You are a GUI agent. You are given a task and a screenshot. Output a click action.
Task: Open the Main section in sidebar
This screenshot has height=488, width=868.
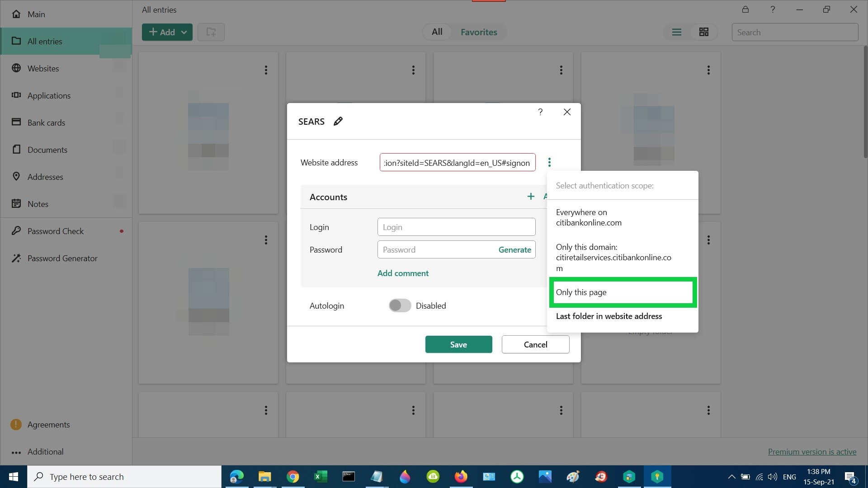pos(66,14)
